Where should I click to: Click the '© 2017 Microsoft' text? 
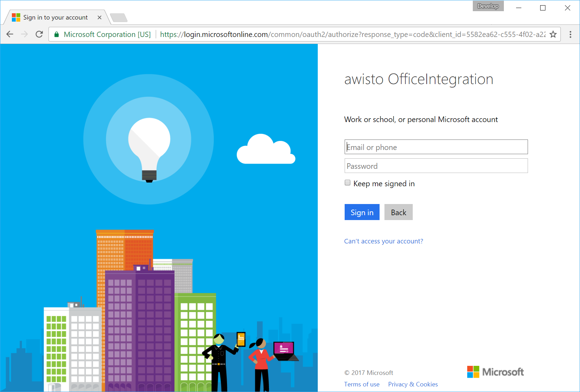coord(369,372)
